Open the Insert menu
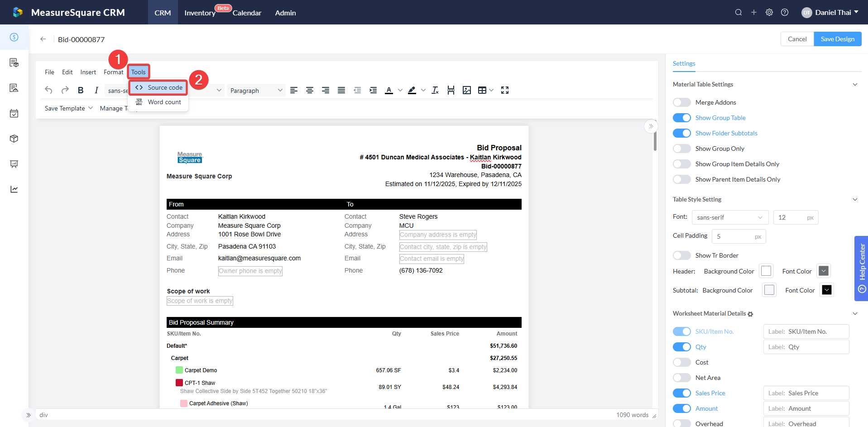Screen dimensions: 868x427 (88, 72)
